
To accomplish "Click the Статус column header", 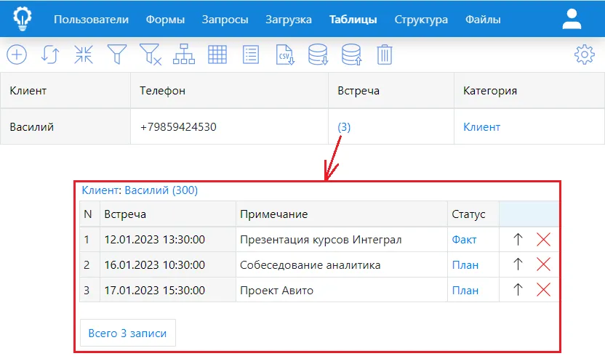I will (473, 214).
